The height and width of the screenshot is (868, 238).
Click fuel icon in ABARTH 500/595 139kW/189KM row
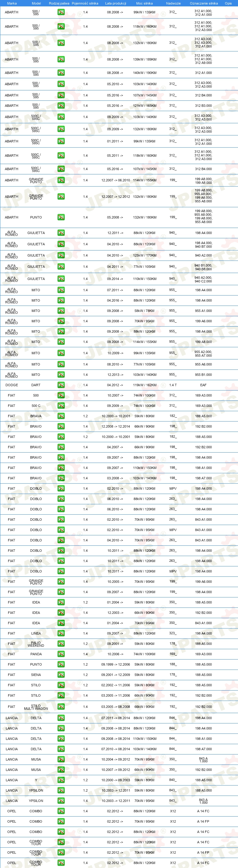pyautogui.click(x=61, y=59)
